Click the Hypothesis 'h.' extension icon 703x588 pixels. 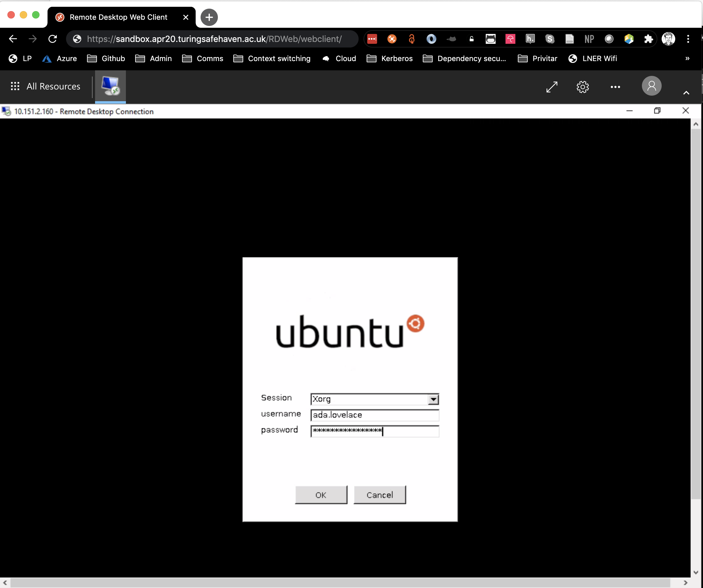pyautogui.click(x=530, y=39)
